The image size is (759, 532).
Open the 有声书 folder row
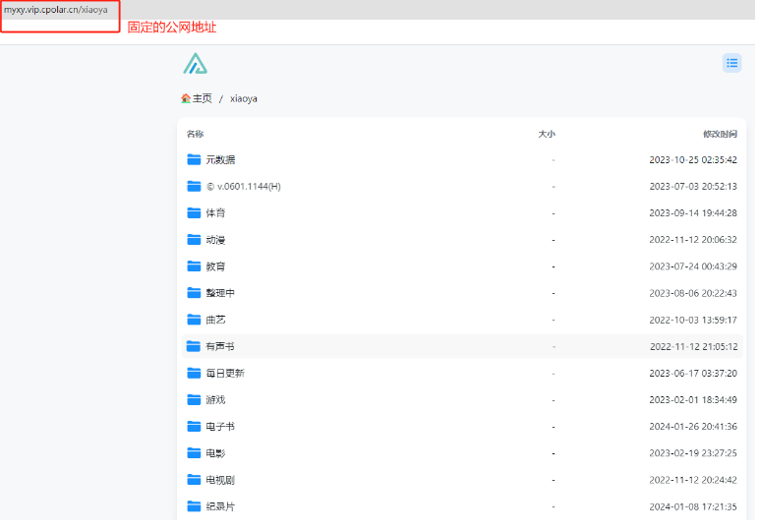[x=220, y=346]
